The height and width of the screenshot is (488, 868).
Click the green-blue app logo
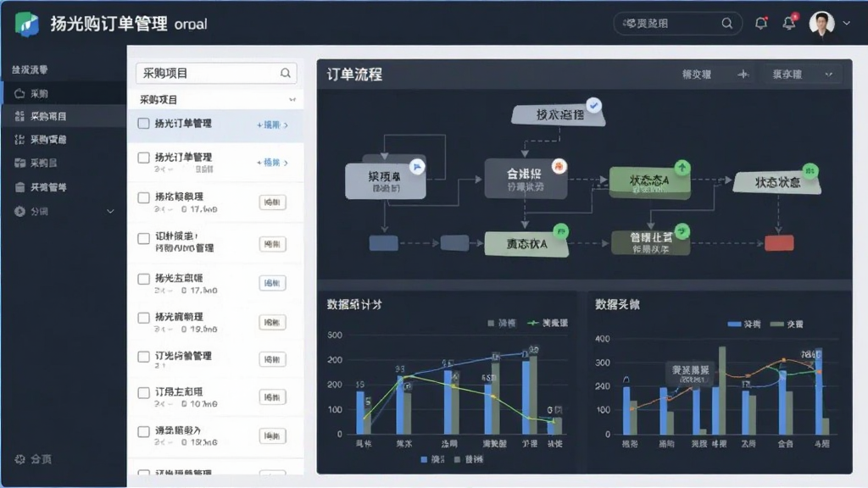[26, 24]
